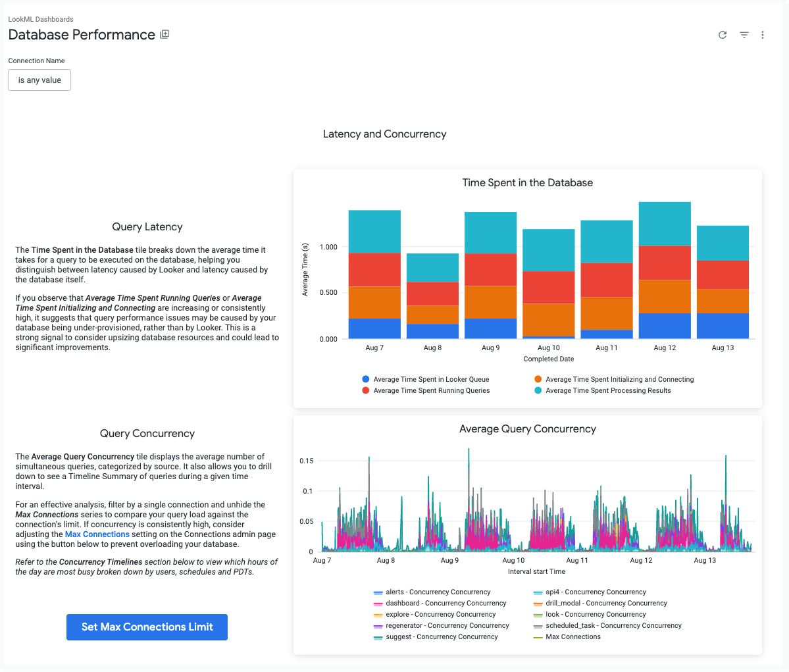Toggle Average Time Spent Processing Results legend
Screen dimensions: 789x672
[607, 390]
